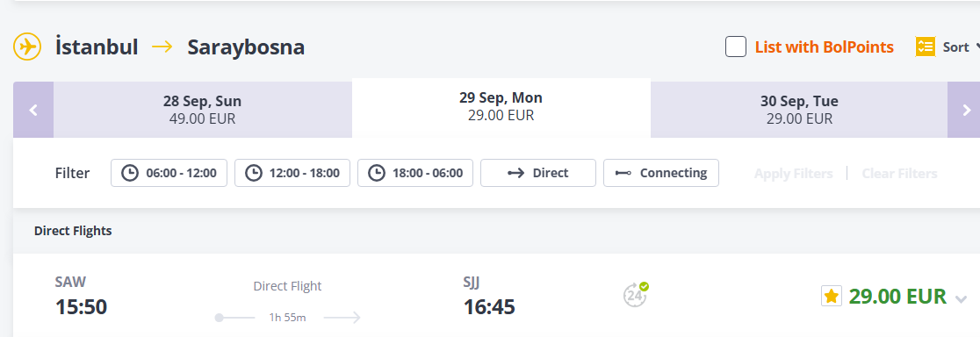Open the Sort dropdown

[x=958, y=47]
